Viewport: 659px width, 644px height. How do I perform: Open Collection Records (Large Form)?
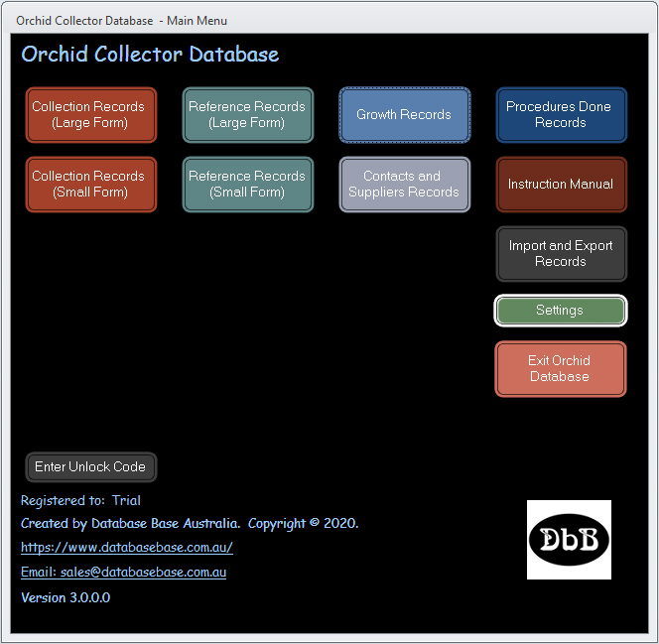[91, 115]
